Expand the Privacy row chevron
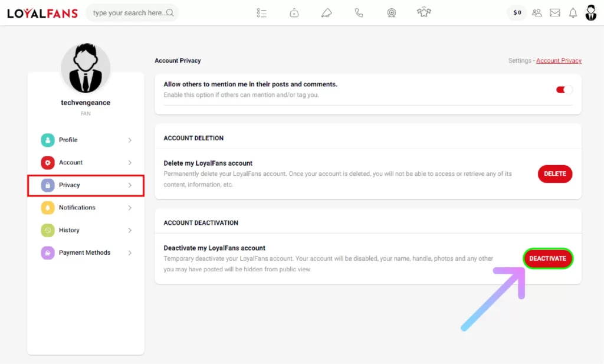This screenshot has width=604, height=364. point(130,185)
